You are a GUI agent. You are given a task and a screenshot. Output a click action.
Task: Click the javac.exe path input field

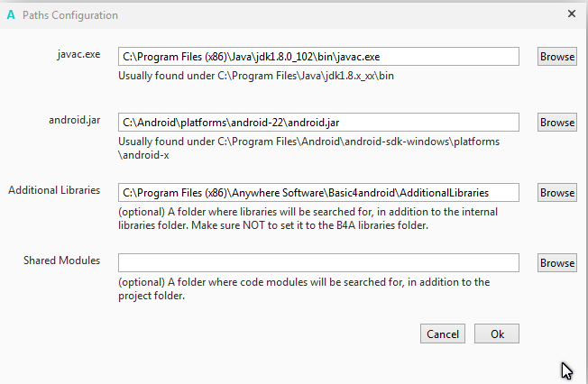coord(318,56)
